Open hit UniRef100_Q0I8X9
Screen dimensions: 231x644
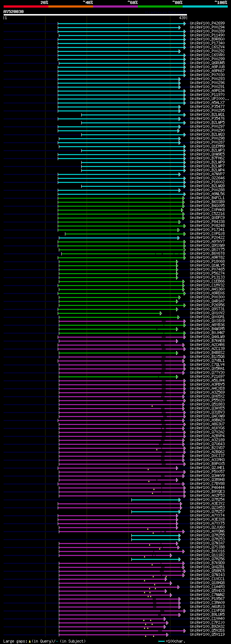207,321
